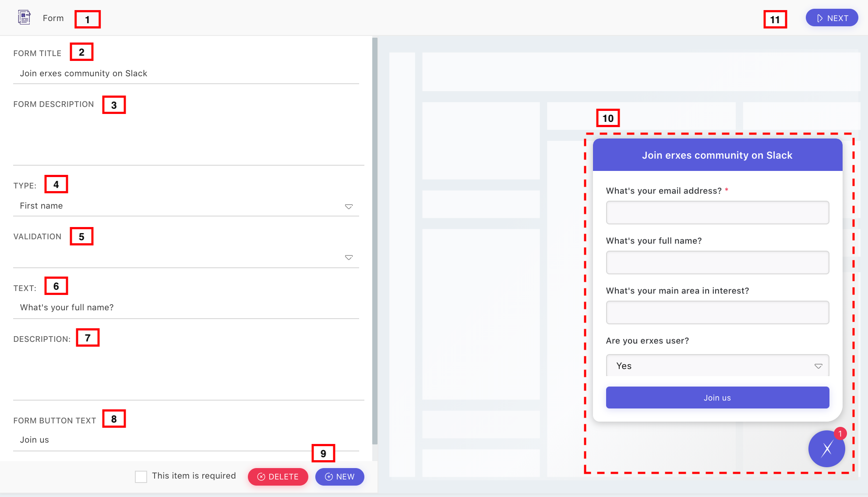Click the Form Title input field

[x=186, y=74]
